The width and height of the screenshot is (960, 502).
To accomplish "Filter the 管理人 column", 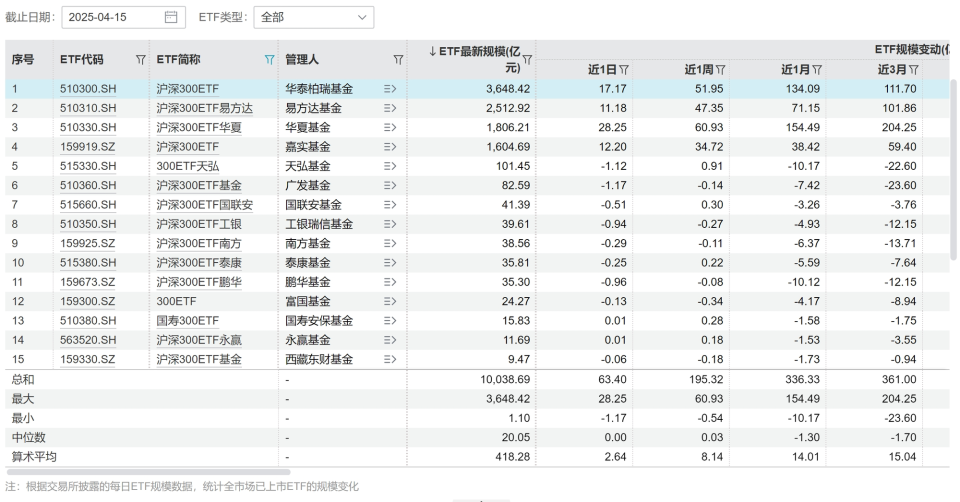I will tap(398, 59).
